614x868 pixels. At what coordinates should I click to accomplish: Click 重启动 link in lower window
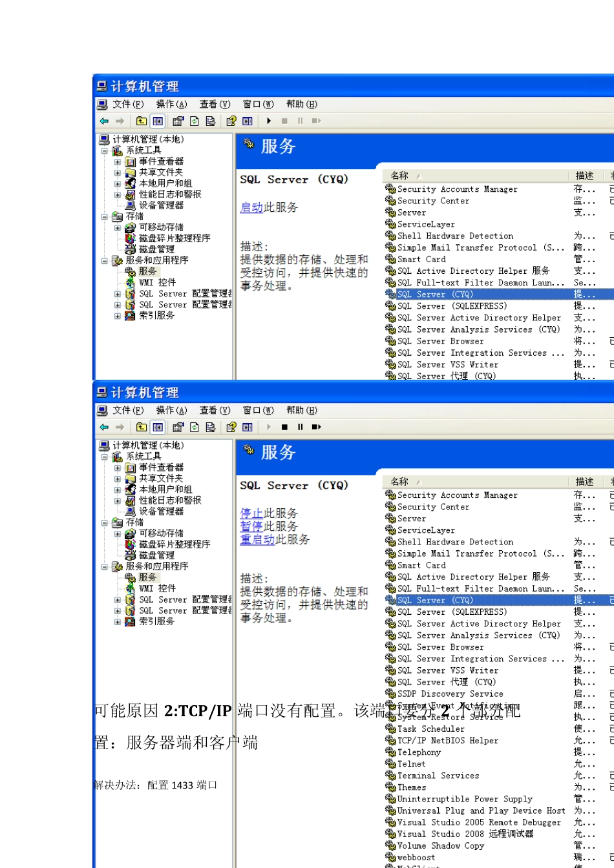pos(257,539)
